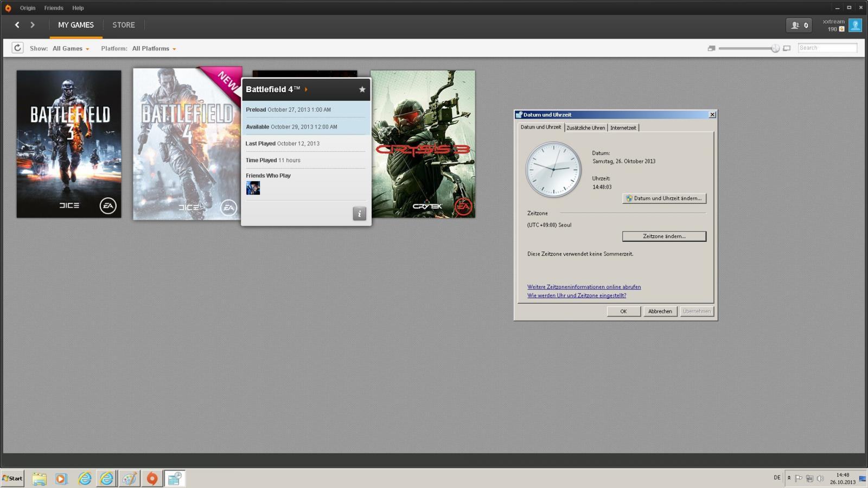Image resolution: width=868 pixels, height=488 pixels.
Task: Close the Datum und Uhrzeit dialog
Action: point(712,114)
